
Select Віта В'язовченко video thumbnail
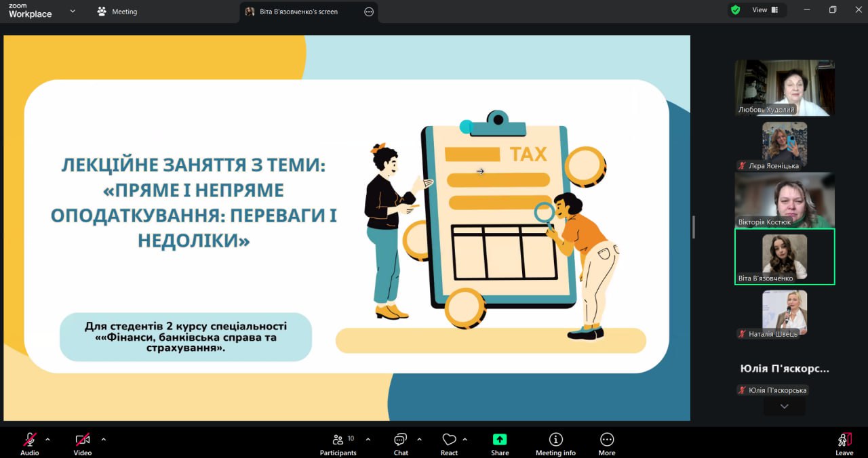tap(785, 257)
